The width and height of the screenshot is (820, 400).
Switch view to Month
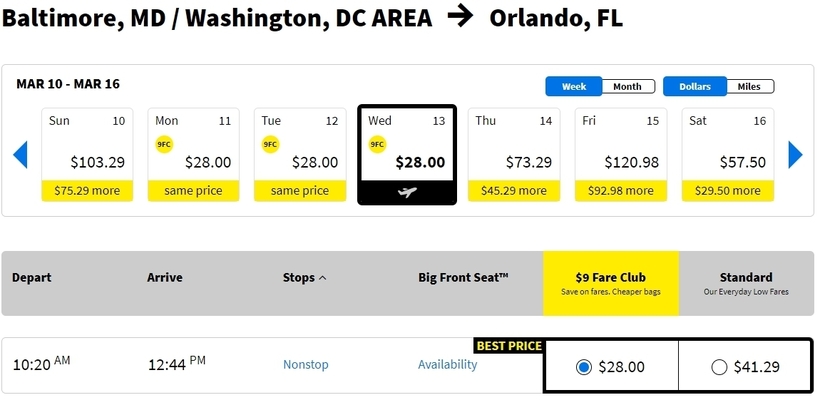click(628, 86)
